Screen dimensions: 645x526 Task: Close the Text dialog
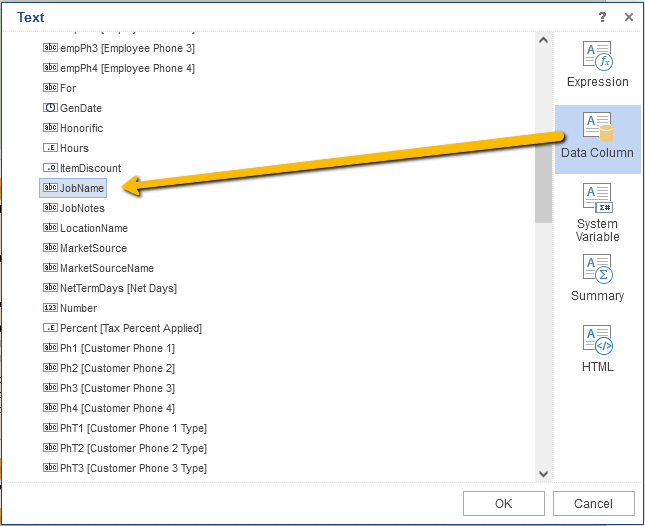pos(629,17)
